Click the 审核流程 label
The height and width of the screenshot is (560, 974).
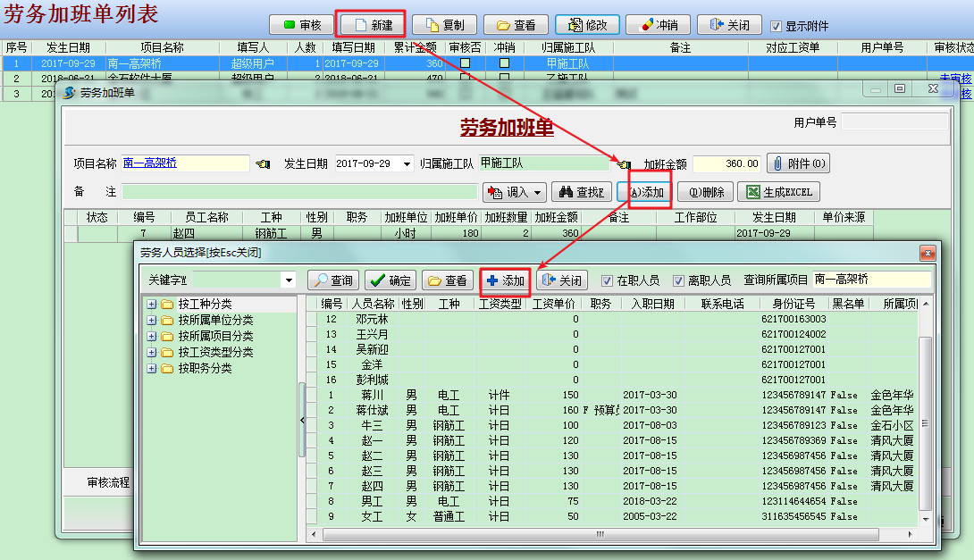(x=108, y=482)
